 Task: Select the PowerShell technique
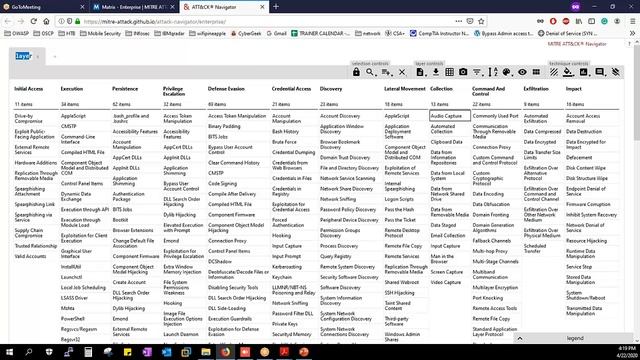[73, 319]
